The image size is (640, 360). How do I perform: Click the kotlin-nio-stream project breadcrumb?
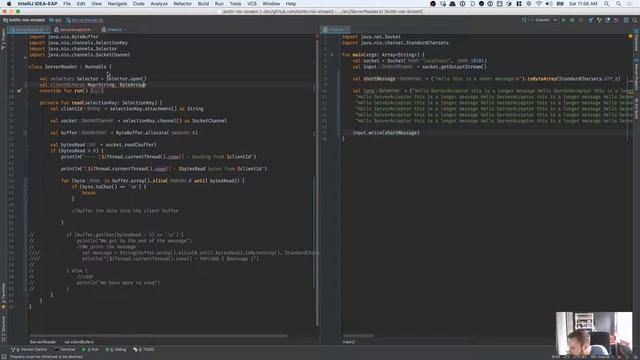pos(24,20)
